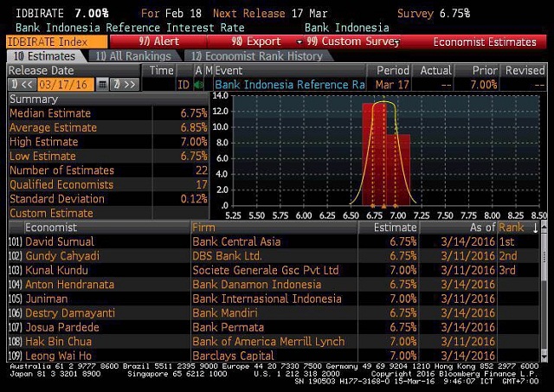Image resolution: width=554 pixels, height=392 pixels.
Task: Sort by the Firm column header
Action: pos(203,228)
